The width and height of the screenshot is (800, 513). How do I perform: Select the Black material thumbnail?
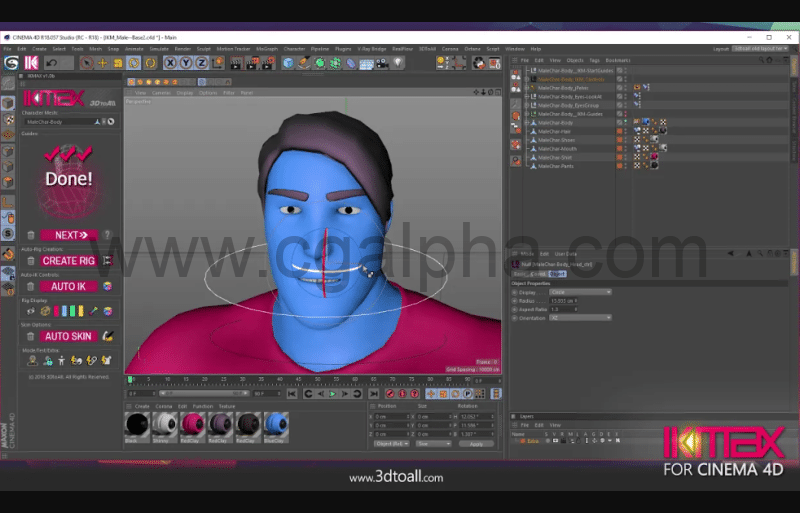137,427
